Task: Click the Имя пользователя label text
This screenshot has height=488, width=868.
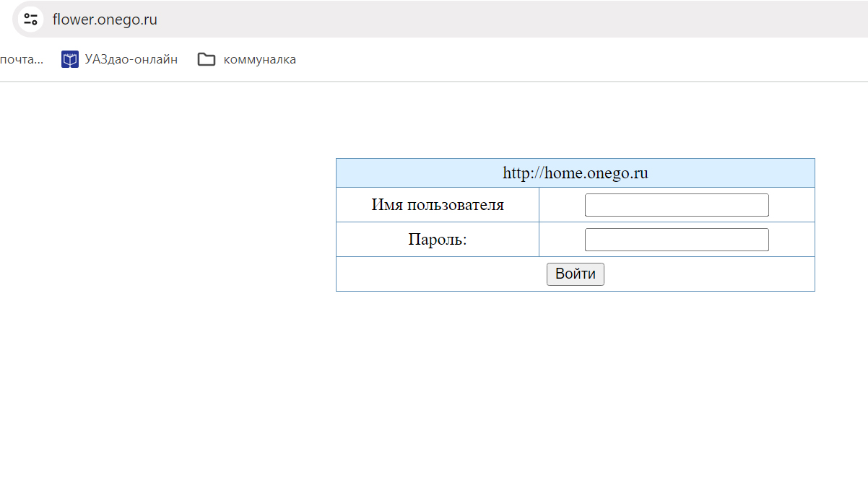Action: point(438,205)
